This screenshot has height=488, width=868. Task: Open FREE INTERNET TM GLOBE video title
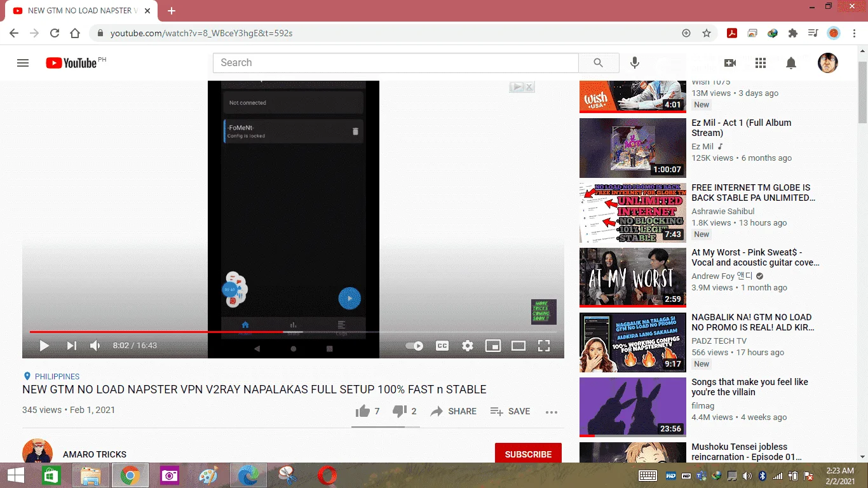[x=753, y=193]
